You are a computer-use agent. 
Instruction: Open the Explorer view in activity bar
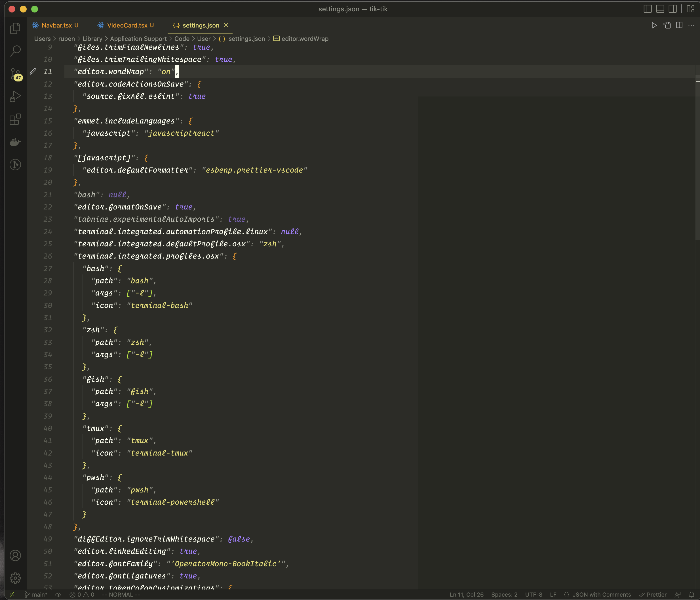(15, 28)
